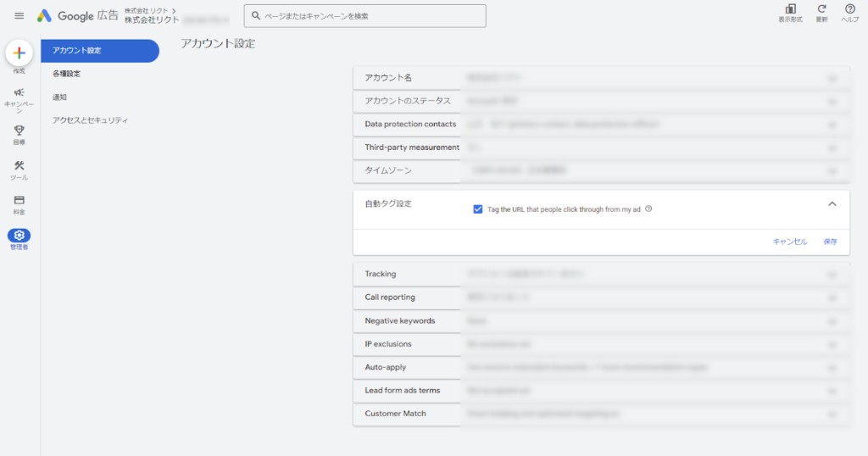Expand the Auto-apply row chevron
The height and width of the screenshot is (456, 868).
[832, 368]
